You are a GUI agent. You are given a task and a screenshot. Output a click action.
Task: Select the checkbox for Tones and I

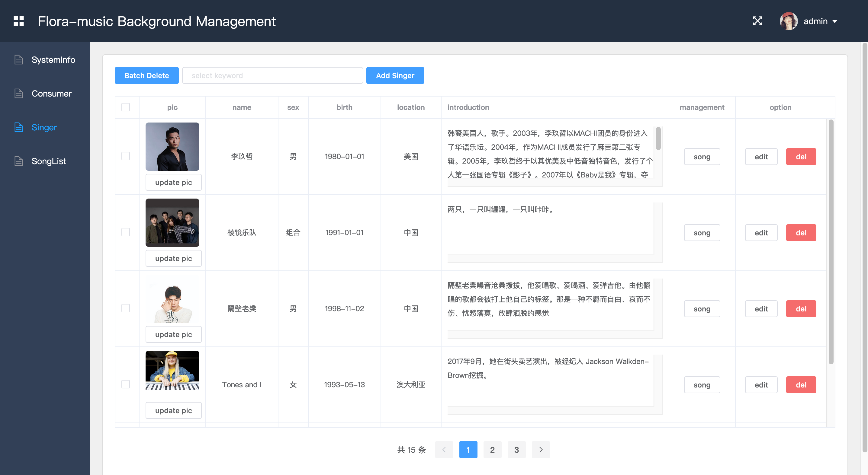point(126,384)
